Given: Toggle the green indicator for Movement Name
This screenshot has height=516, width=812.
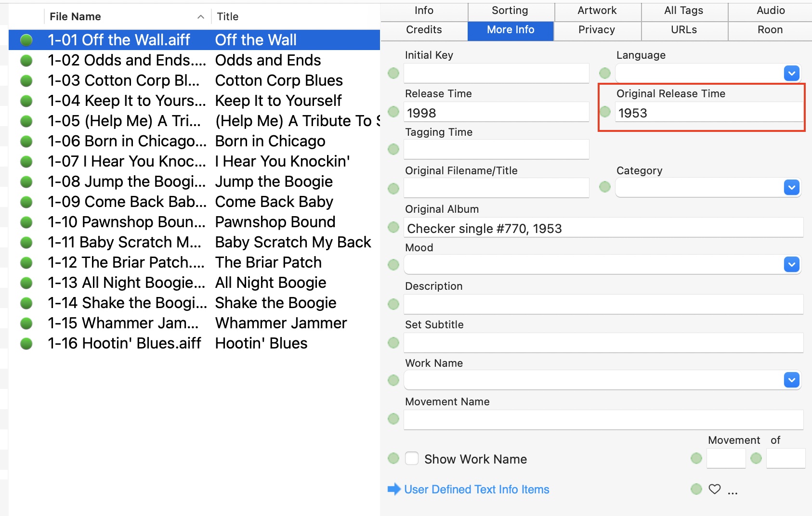Looking at the screenshot, I should coord(393,419).
